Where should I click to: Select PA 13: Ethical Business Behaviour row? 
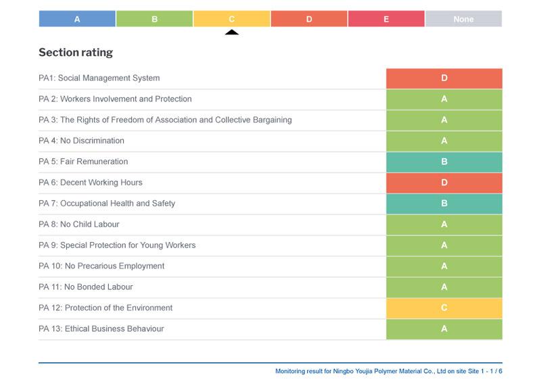(x=101, y=329)
